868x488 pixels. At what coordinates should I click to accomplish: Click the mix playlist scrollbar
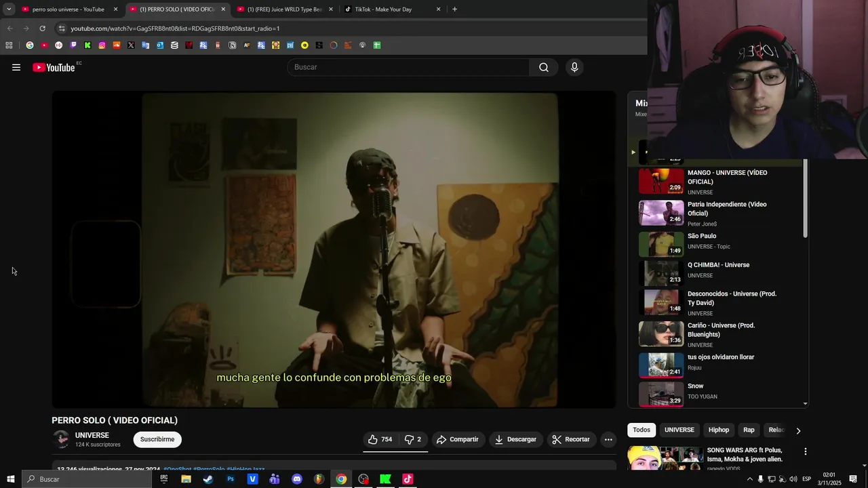pyautogui.click(x=806, y=199)
